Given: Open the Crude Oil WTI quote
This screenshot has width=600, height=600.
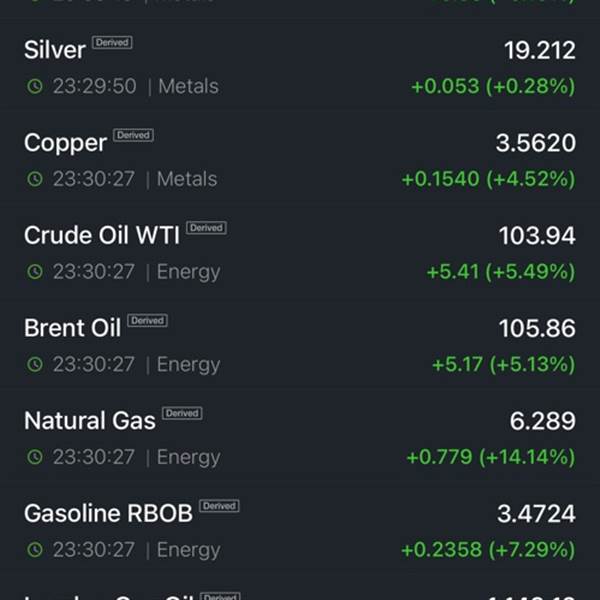Looking at the screenshot, I should pos(300,251).
